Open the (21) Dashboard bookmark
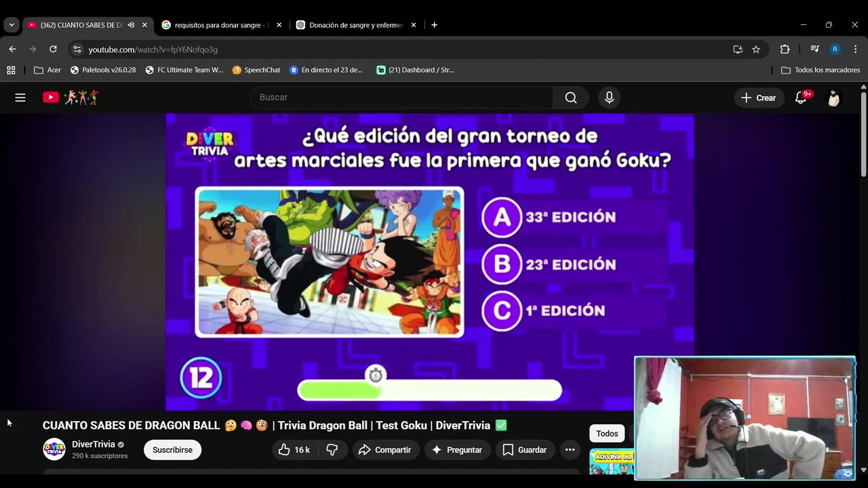The width and height of the screenshot is (868, 488). [415, 70]
